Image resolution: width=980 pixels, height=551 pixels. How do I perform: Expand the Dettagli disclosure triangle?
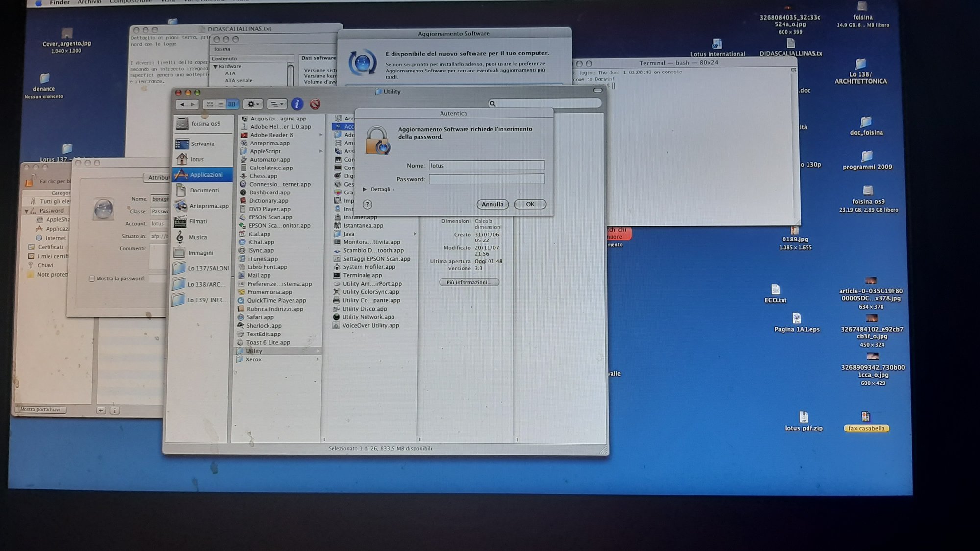click(364, 189)
